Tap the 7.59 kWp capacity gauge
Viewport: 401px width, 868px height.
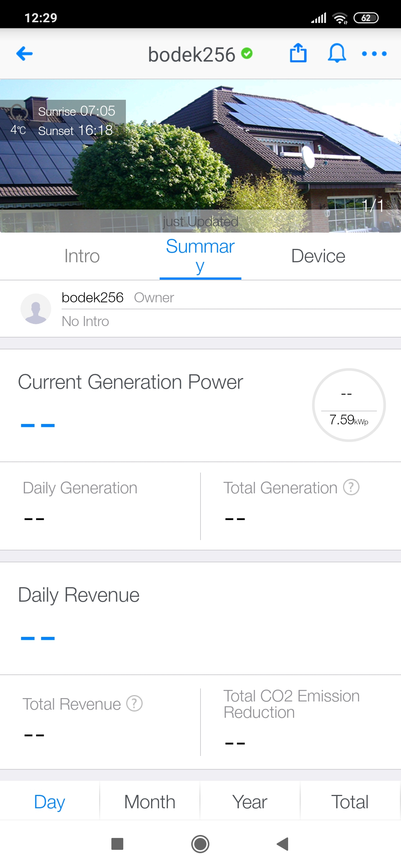pos(349,405)
